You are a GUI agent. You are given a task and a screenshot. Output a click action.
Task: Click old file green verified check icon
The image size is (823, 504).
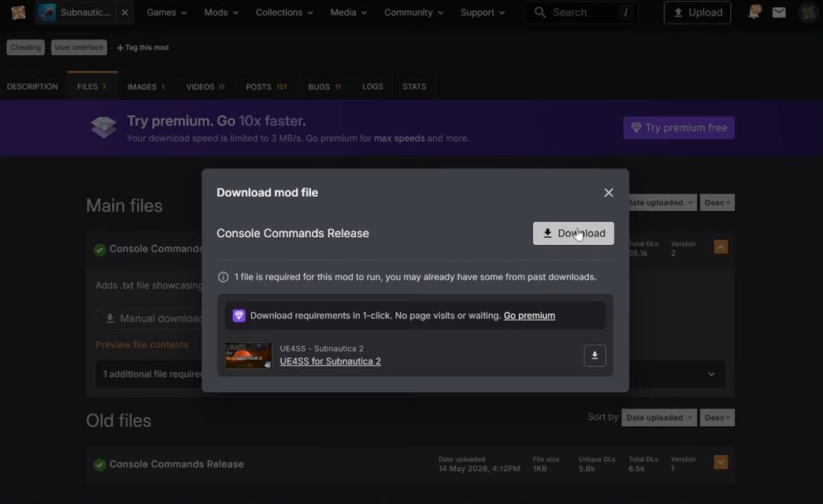click(x=100, y=465)
